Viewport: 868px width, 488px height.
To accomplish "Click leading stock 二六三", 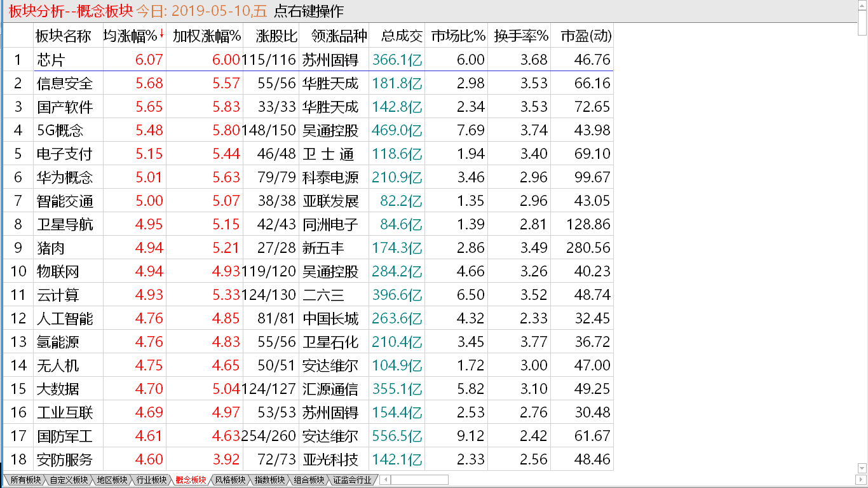I will click(323, 295).
